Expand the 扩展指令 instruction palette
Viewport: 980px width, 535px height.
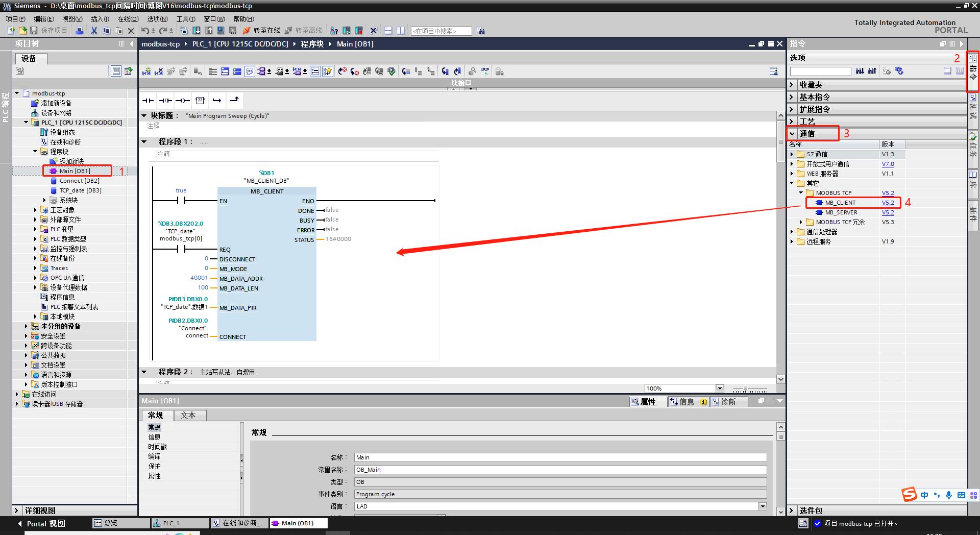pyautogui.click(x=792, y=109)
